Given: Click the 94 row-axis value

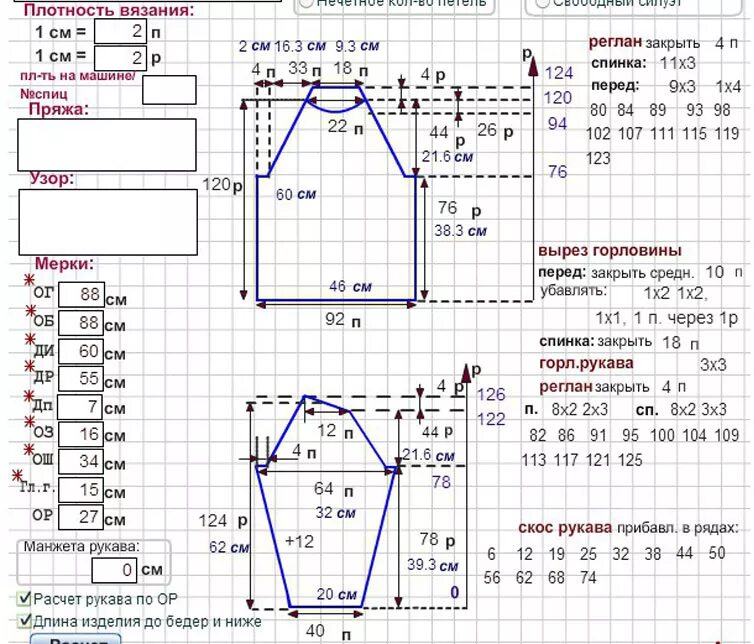Looking at the screenshot, I should (x=557, y=124).
